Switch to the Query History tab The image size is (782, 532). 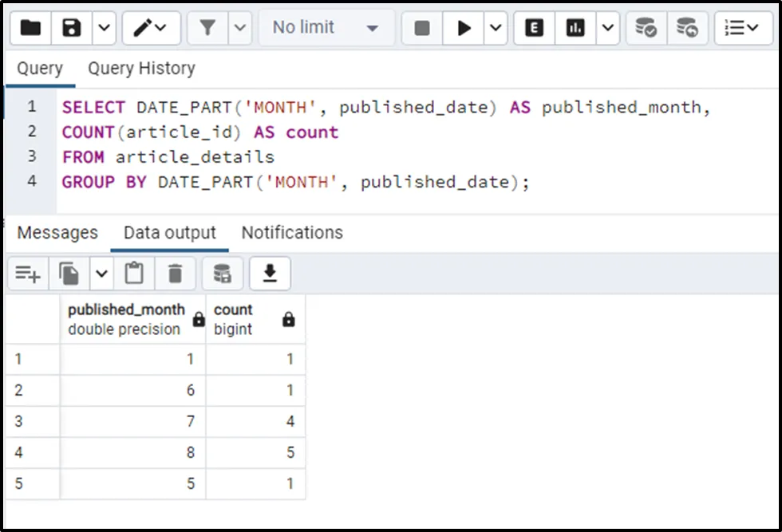point(141,69)
